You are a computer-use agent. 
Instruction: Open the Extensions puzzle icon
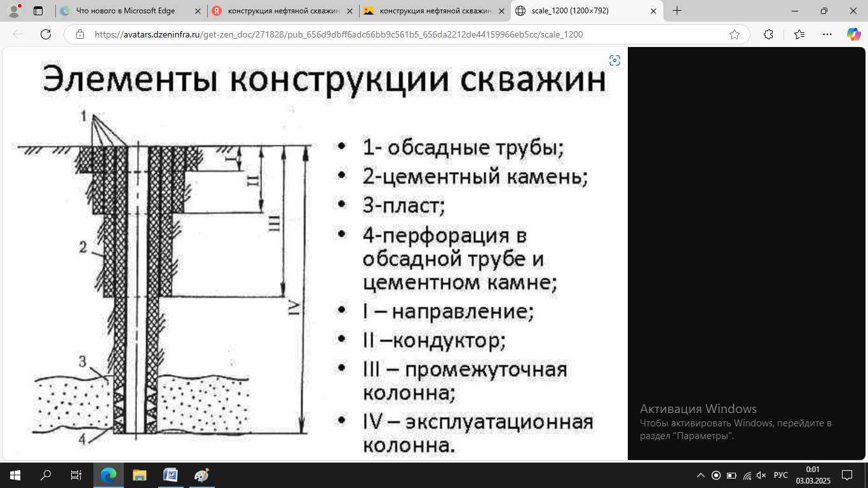pos(768,34)
